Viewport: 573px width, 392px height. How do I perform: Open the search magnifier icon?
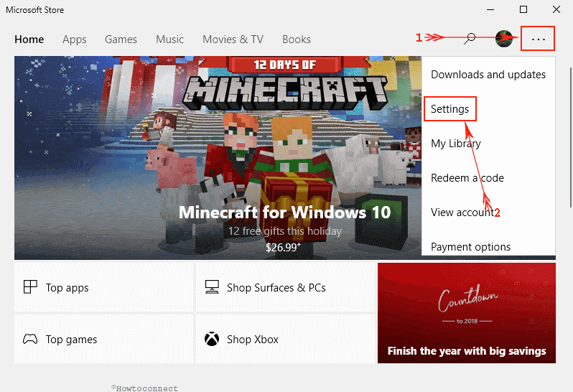[x=470, y=38]
